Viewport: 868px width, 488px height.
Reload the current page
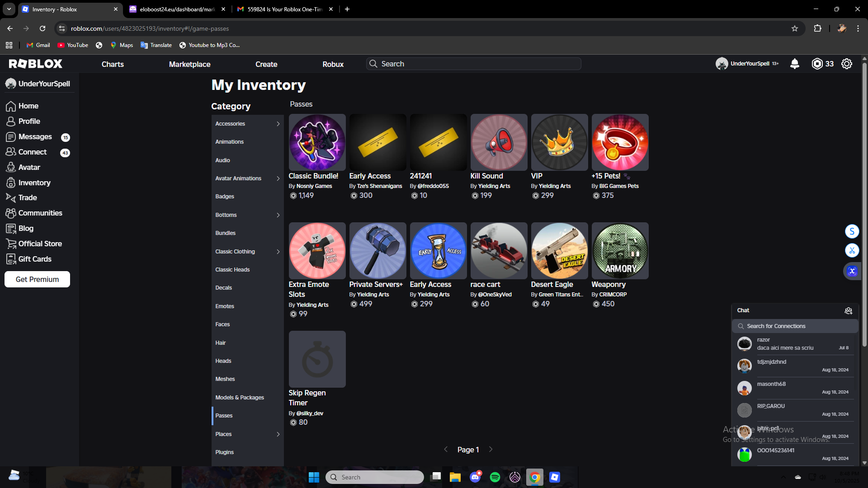pos(42,28)
